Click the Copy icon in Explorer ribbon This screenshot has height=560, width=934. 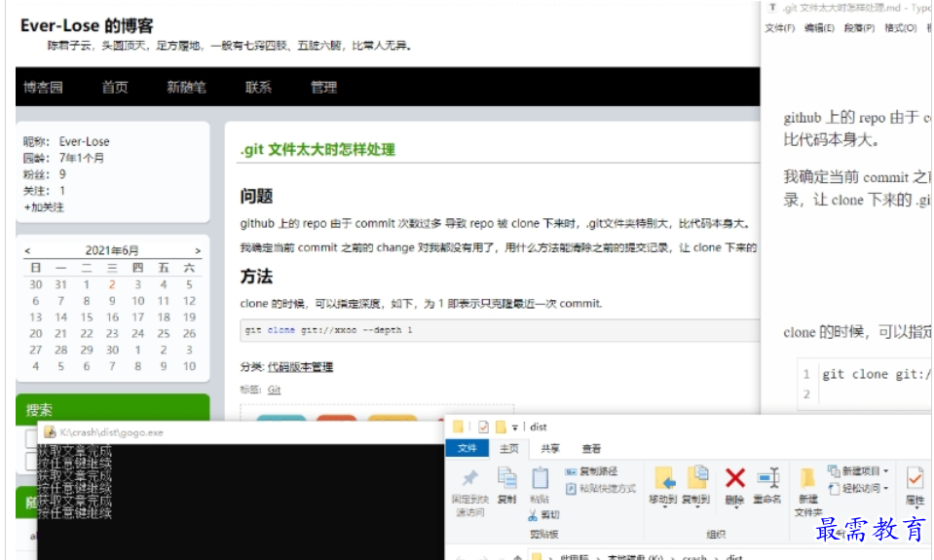(x=506, y=477)
